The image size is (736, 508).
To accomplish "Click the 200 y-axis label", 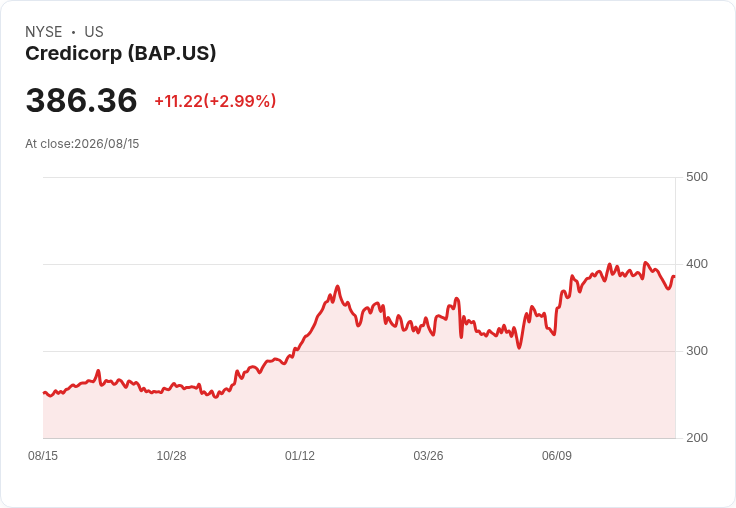I will (x=697, y=438).
